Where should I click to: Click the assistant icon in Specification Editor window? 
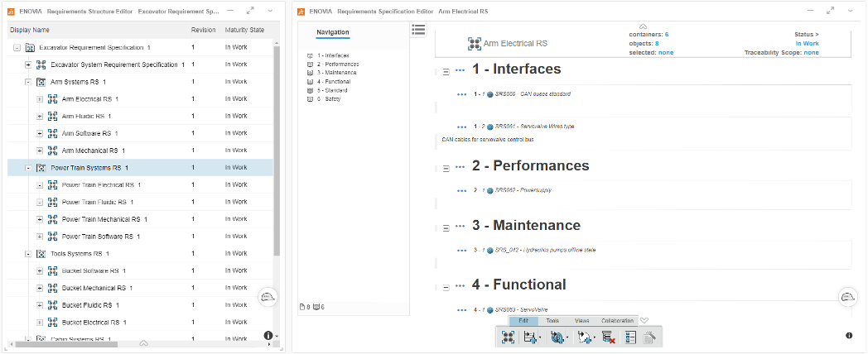click(x=847, y=297)
